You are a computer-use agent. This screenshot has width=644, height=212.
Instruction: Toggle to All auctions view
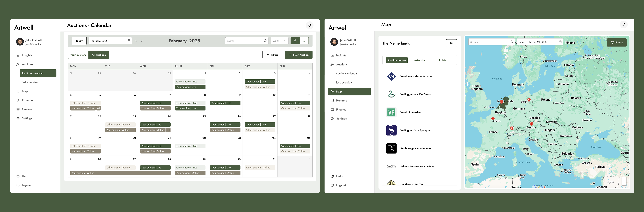pyautogui.click(x=98, y=55)
